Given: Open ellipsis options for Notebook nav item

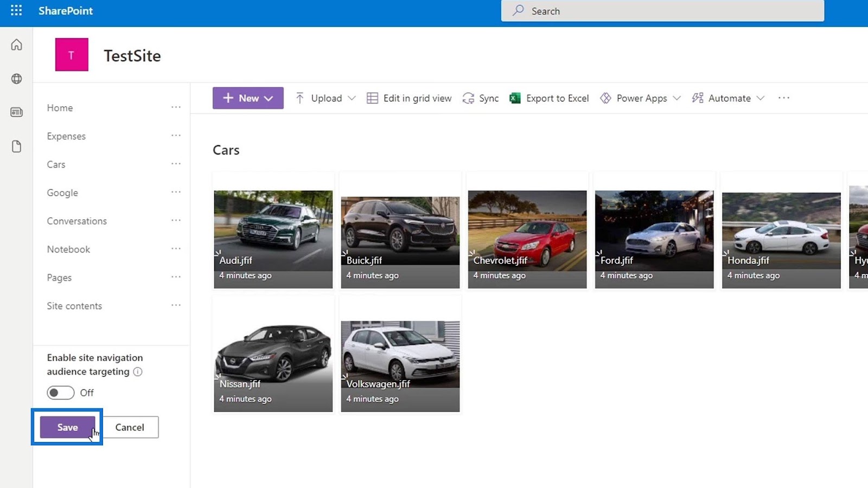Looking at the screenshot, I should coord(176,248).
